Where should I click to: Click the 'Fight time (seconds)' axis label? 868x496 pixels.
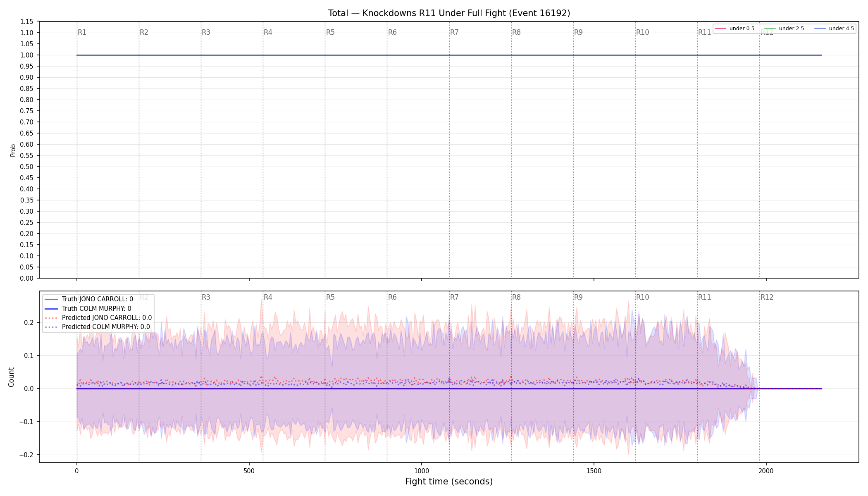[449, 482]
